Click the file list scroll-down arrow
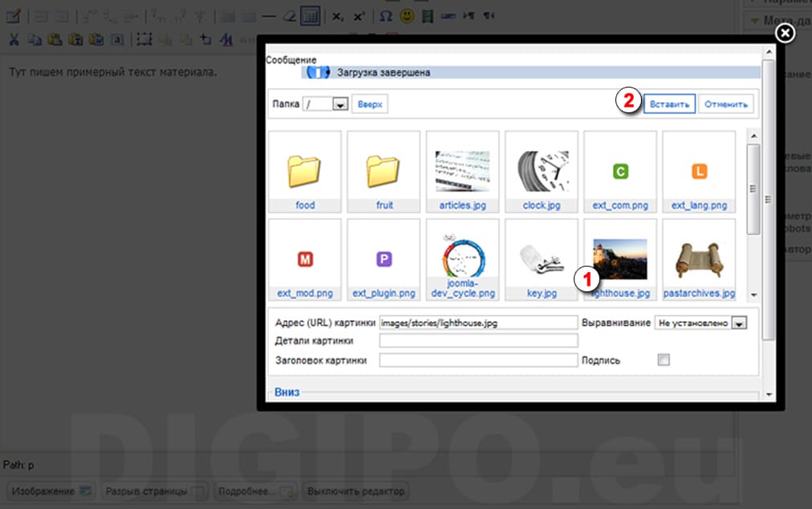This screenshot has height=509, width=812. point(752,294)
